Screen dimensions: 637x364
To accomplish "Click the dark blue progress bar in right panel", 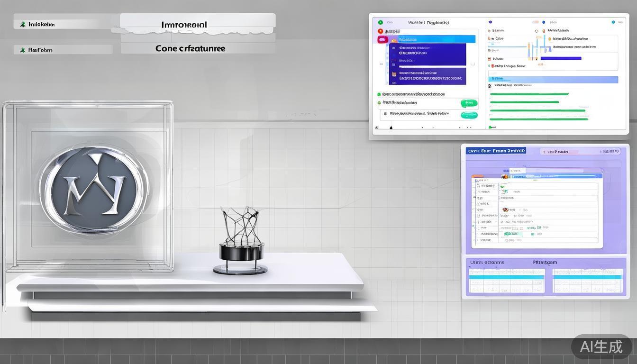I will click(x=561, y=58).
